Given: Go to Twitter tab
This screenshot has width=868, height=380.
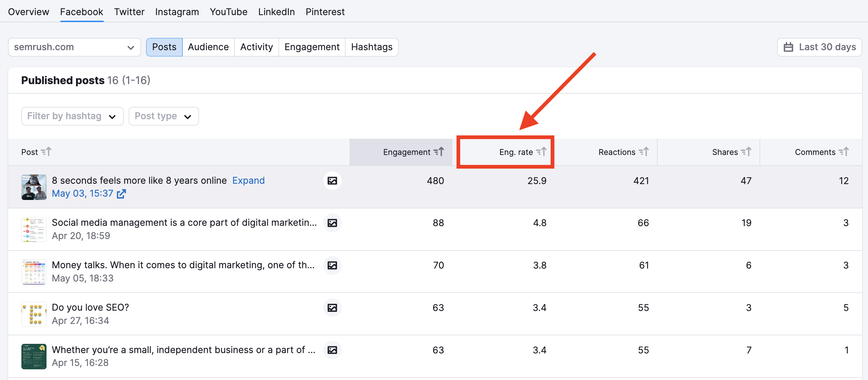Looking at the screenshot, I should click(129, 12).
